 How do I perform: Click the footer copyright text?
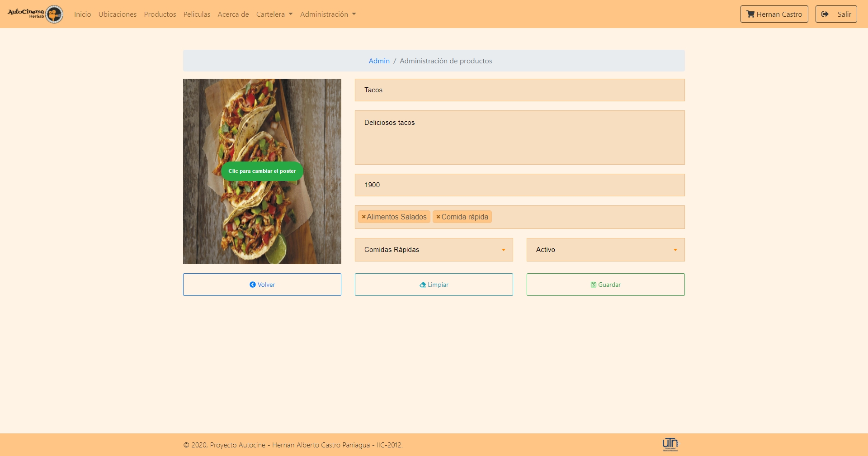(x=293, y=445)
